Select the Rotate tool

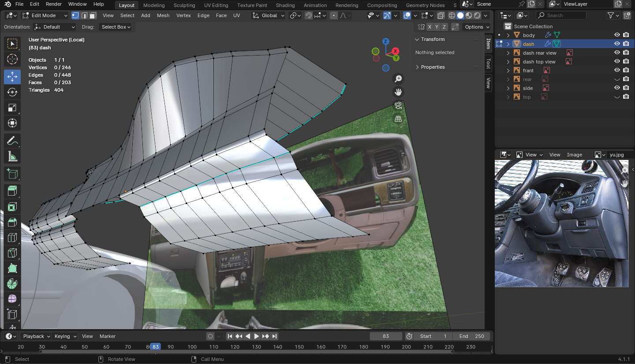(x=12, y=92)
